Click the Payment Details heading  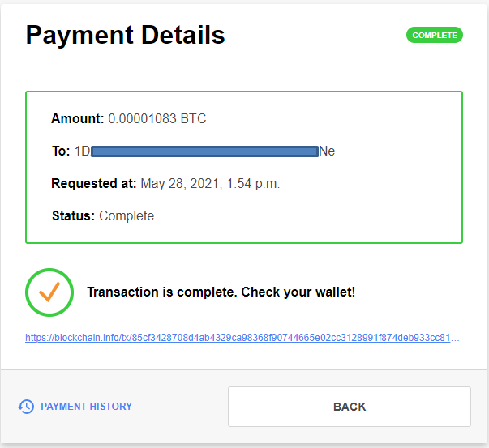[x=126, y=36]
